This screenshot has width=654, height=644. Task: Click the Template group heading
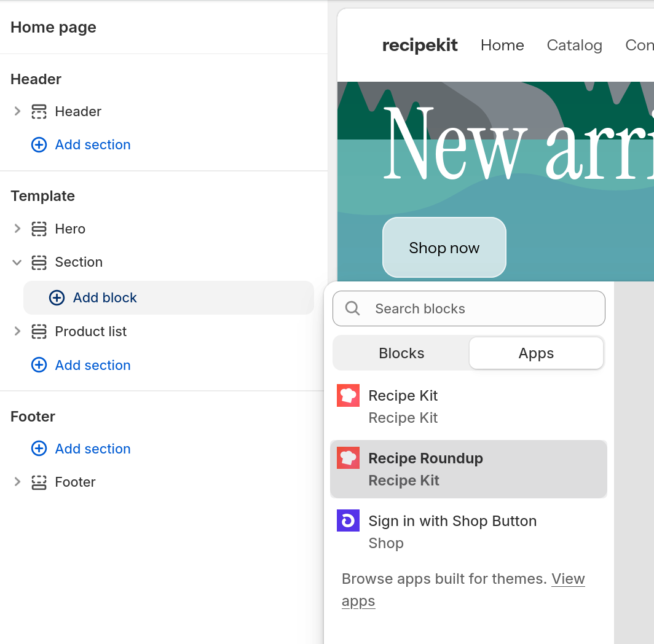pyautogui.click(x=42, y=196)
